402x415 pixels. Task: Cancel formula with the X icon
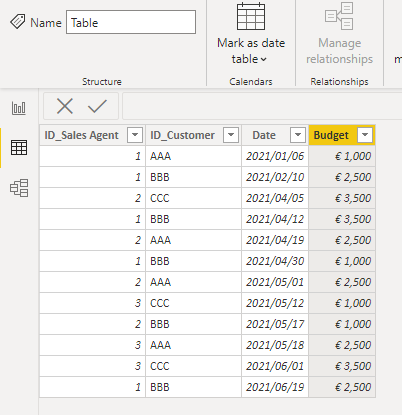click(65, 107)
